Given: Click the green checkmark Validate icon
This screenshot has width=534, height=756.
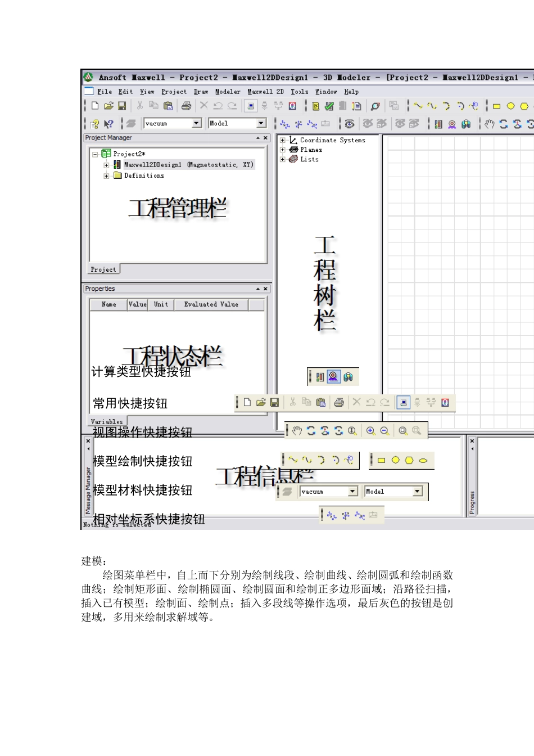Looking at the screenshot, I should [x=329, y=106].
